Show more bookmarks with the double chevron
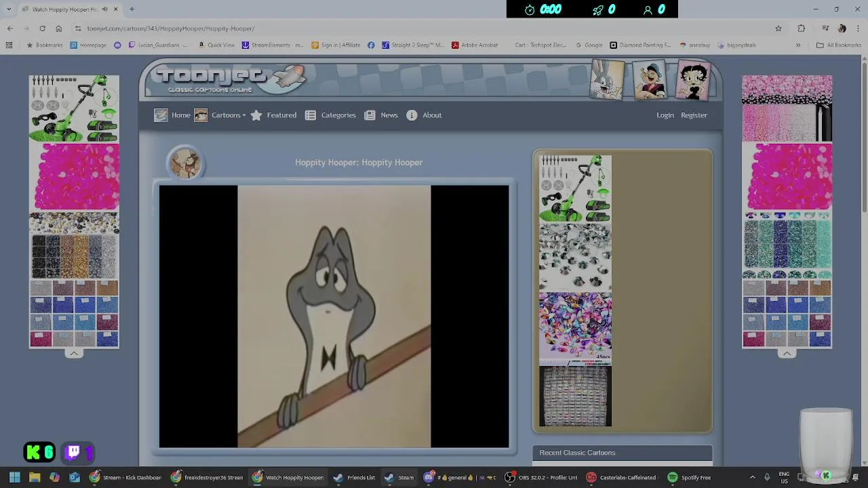The width and height of the screenshot is (868, 488). click(798, 45)
